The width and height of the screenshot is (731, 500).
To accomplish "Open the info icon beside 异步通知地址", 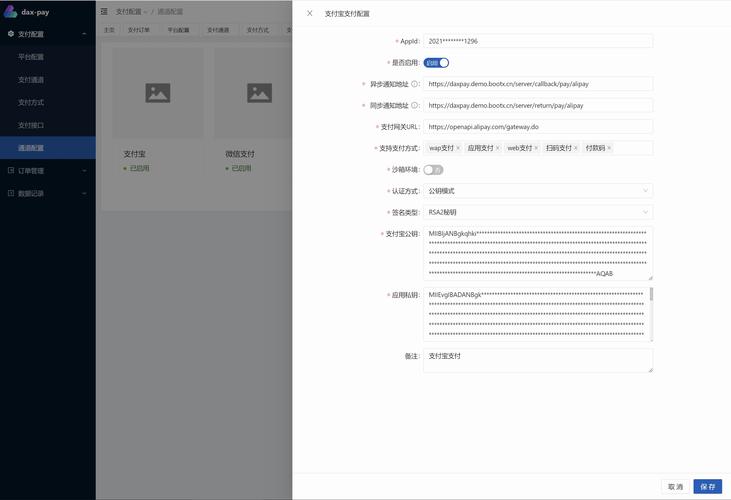I will click(x=414, y=84).
